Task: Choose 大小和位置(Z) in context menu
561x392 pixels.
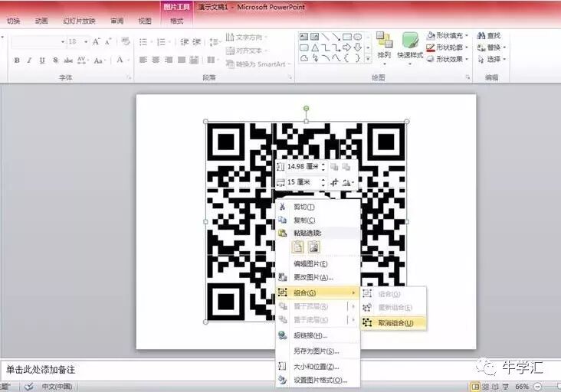Action: point(318,367)
